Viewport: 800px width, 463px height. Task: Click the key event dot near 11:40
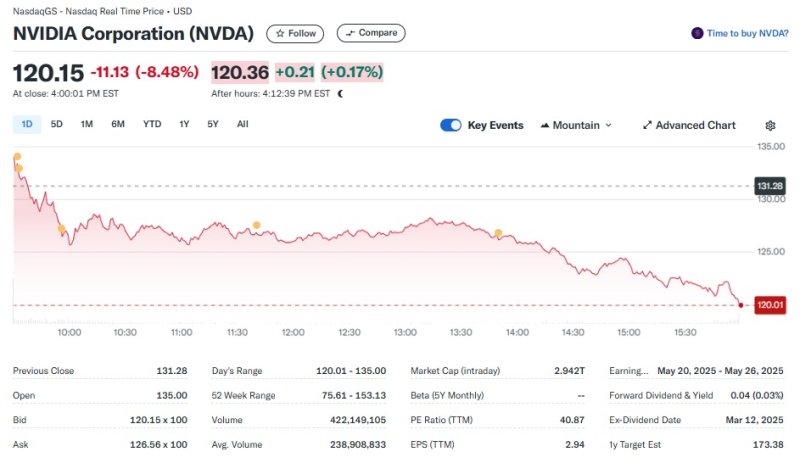[x=257, y=225]
